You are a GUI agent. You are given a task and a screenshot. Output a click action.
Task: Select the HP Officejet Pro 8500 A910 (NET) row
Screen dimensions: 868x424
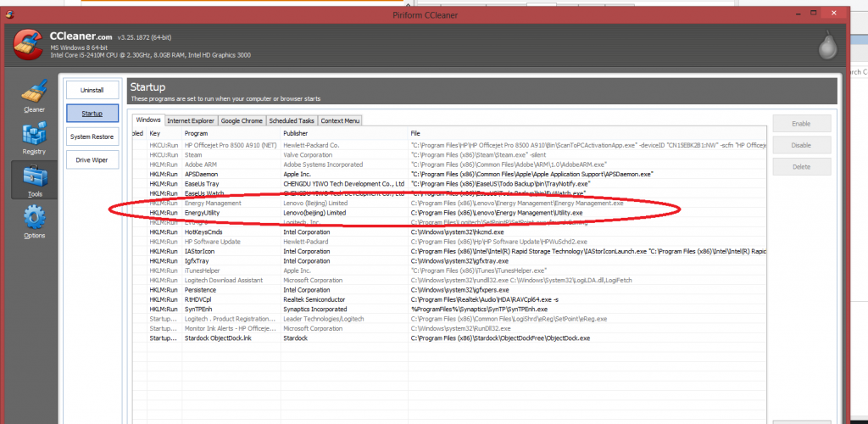[449, 145]
